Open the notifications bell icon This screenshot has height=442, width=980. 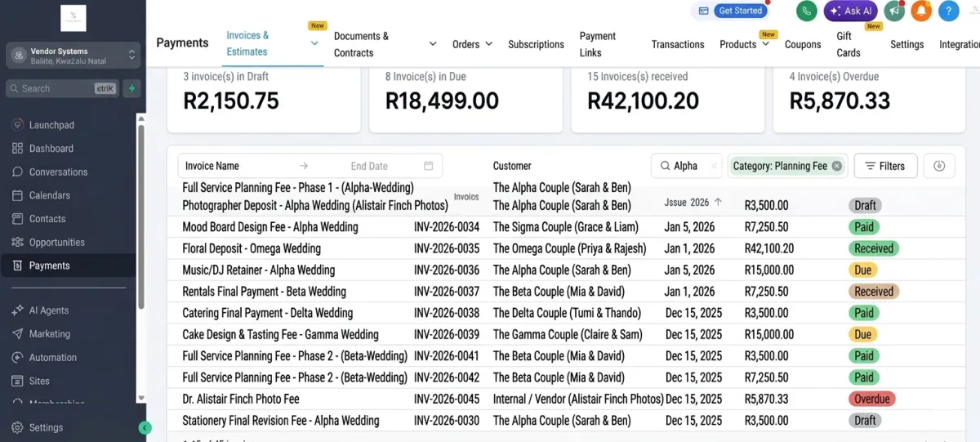pyautogui.click(x=921, y=11)
